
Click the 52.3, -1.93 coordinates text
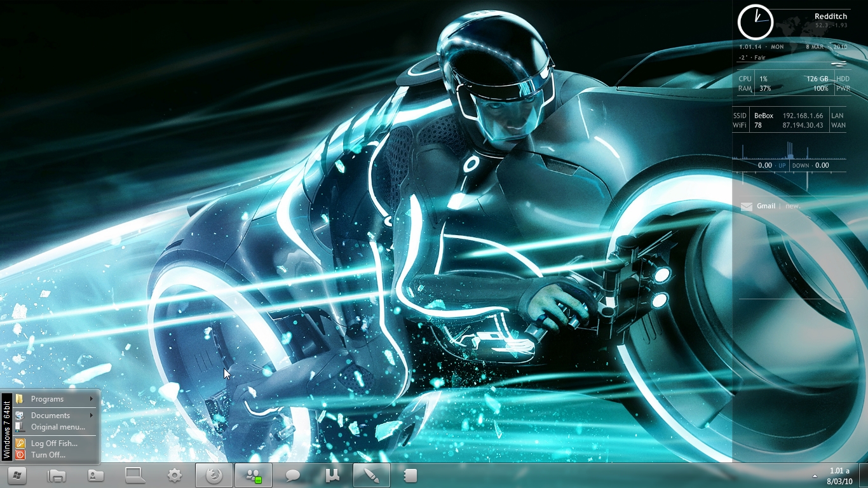(x=831, y=25)
